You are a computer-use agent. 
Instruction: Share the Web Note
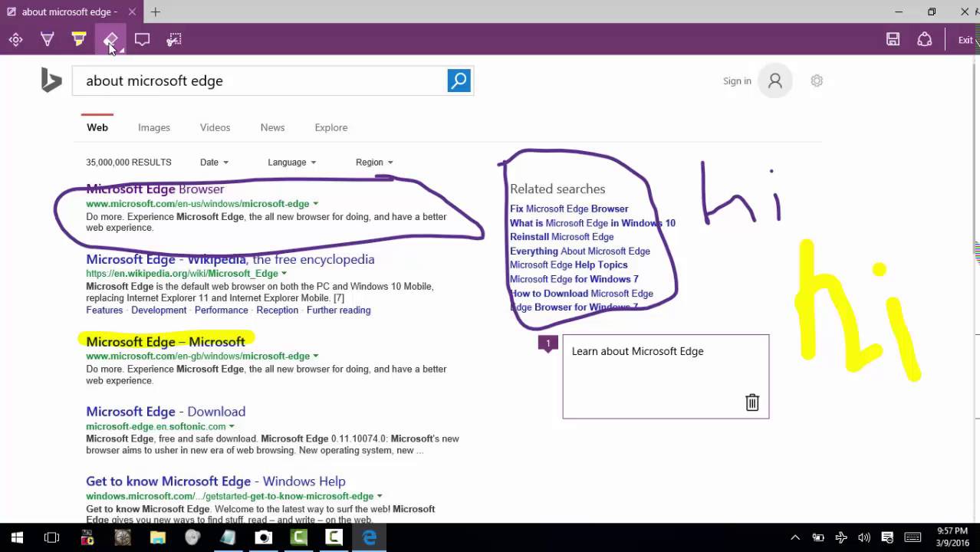925,39
